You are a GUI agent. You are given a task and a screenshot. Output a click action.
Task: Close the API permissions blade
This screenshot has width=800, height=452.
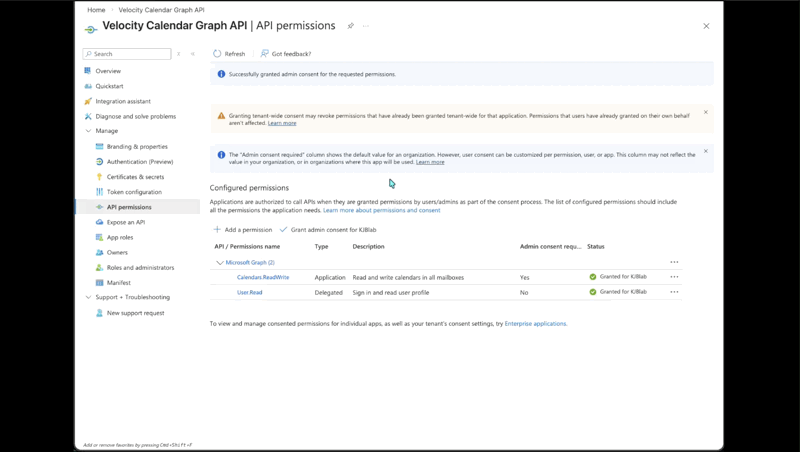tap(706, 26)
